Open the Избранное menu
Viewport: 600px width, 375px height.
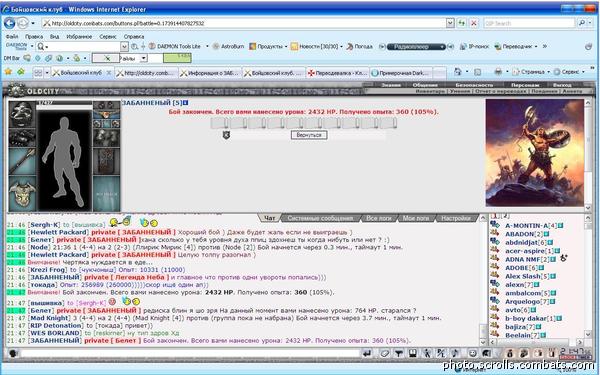pyautogui.click(x=79, y=37)
